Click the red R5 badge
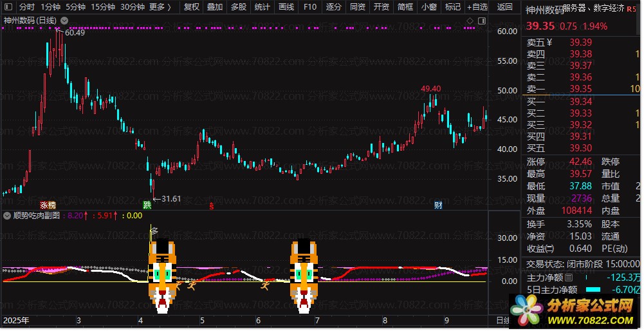The height and width of the screenshot is (331, 644). pyautogui.click(x=632, y=8)
